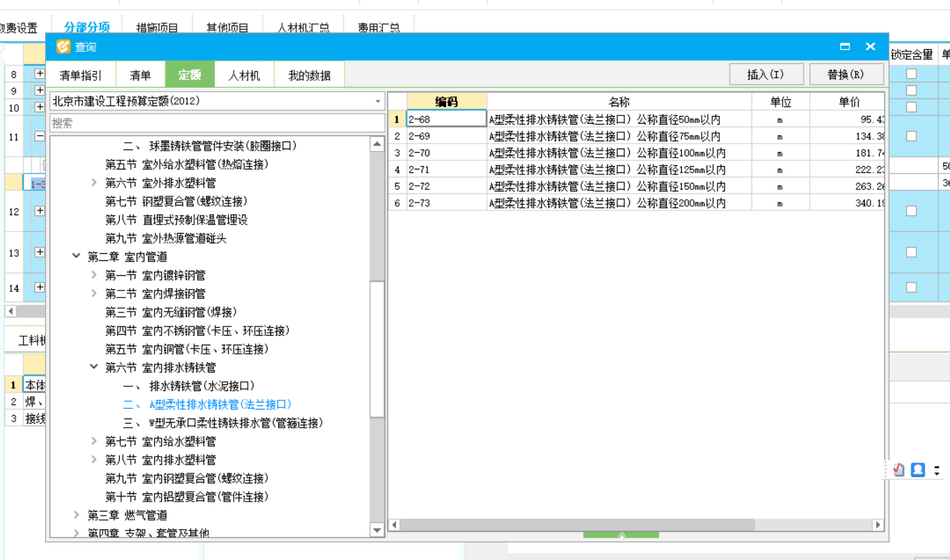Select quota row with code 2-72

(636, 186)
